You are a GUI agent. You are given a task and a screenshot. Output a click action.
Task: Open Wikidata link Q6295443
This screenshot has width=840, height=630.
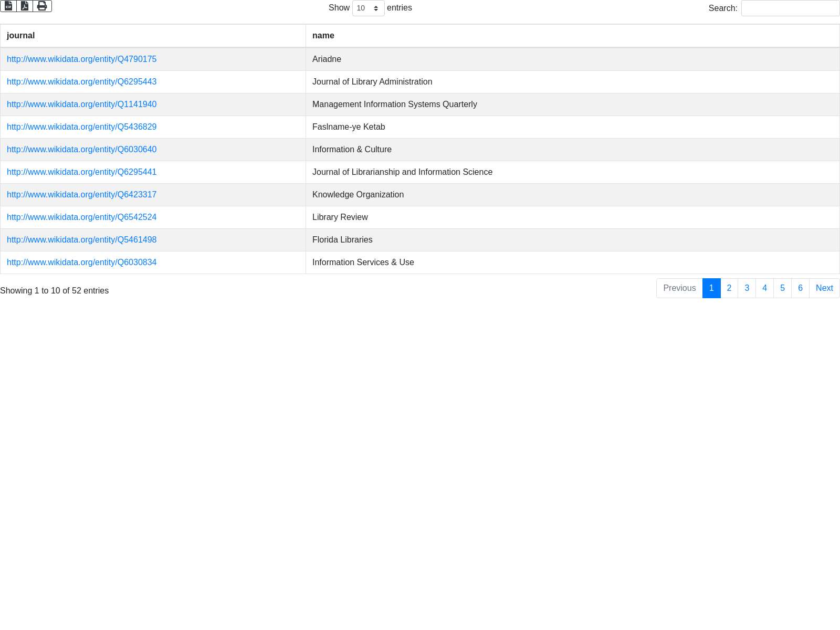point(81,82)
